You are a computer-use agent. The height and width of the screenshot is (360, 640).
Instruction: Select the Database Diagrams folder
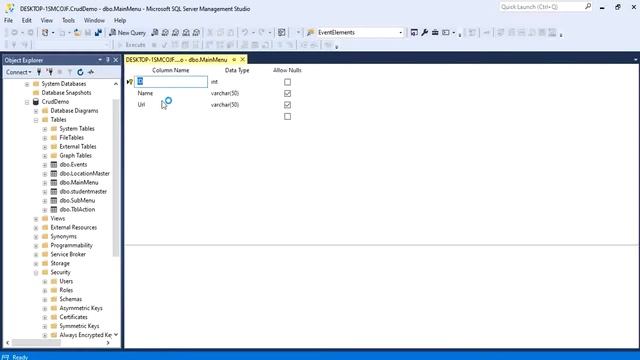coord(74,111)
